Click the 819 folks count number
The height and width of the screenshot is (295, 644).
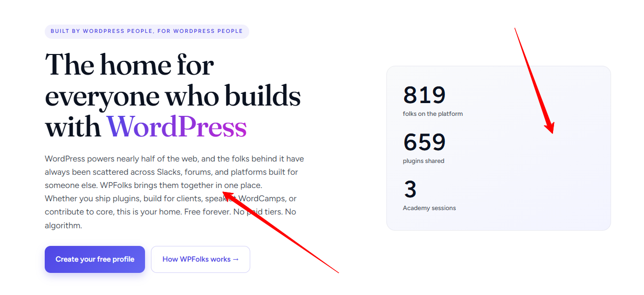[424, 95]
